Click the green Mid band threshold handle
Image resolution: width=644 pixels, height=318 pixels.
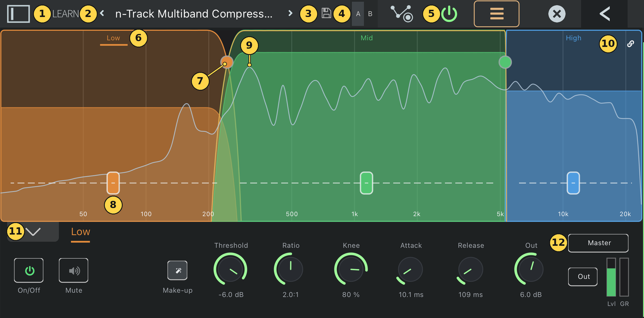click(366, 183)
